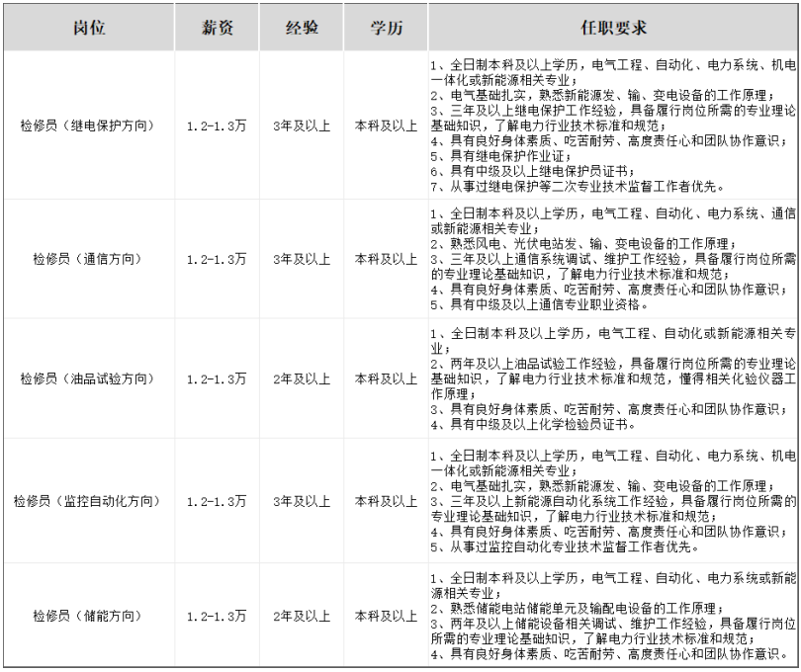Click the 2年及以上 experience for 油品试验方向
Viewport: 801px width, 672px height.
coord(302,378)
